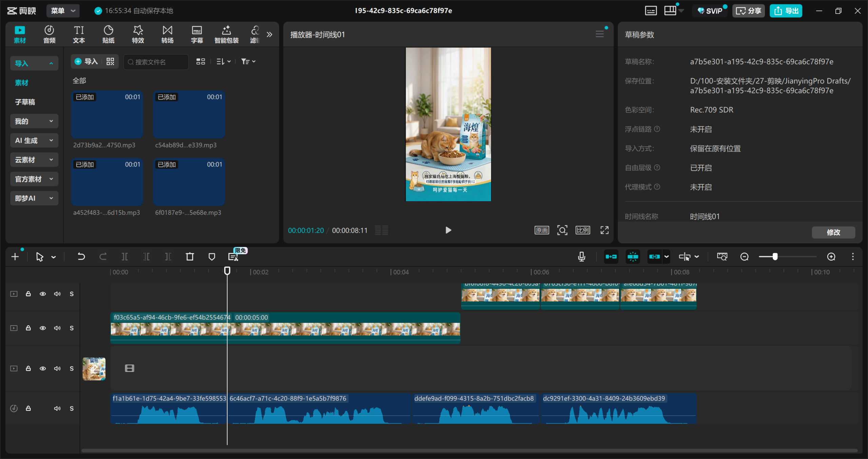
Task: Click the delete trash icon in timeline toolbar
Action: pos(190,256)
